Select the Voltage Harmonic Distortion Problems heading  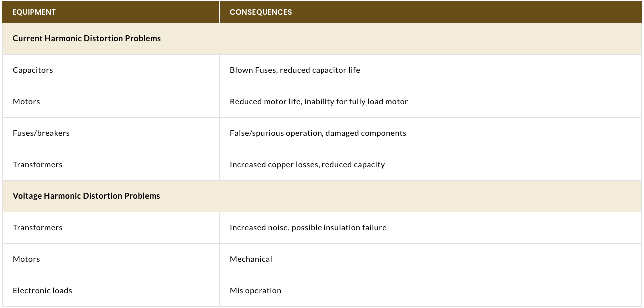click(x=86, y=196)
